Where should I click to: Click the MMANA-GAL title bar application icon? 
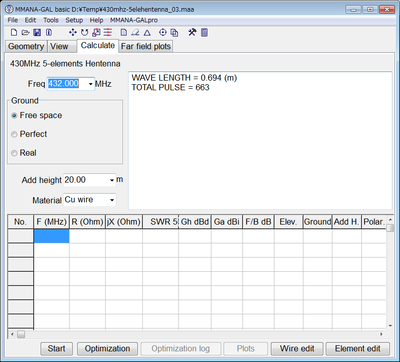(x=9, y=9)
